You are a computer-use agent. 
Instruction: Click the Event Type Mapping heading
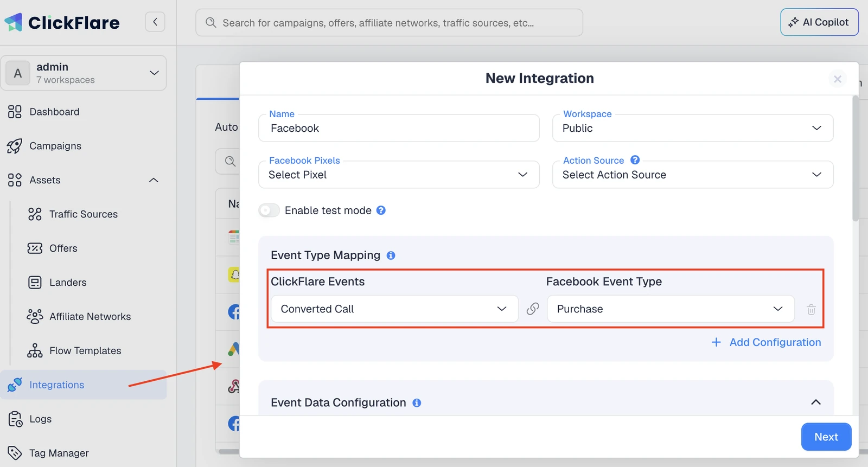click(x=325, y=255)
